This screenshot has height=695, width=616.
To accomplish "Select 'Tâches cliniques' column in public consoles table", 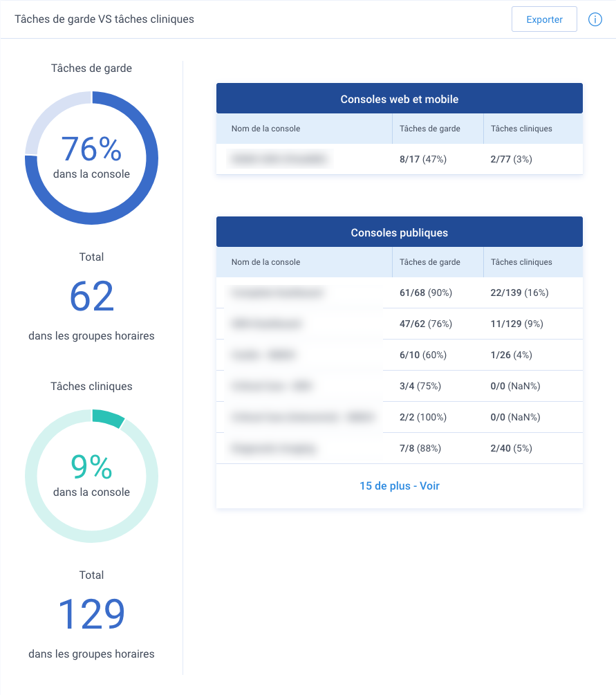I will pos(521,262).
